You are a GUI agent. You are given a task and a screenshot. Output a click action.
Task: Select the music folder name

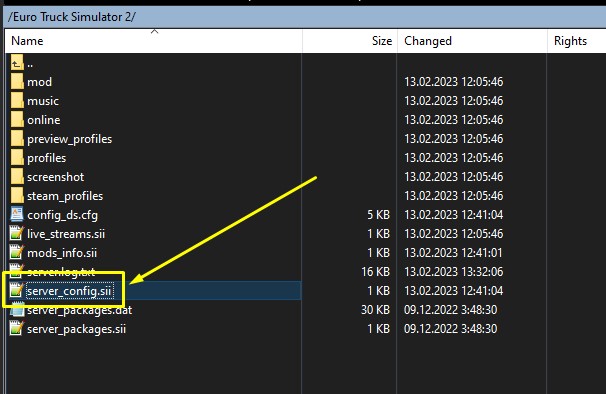pos(43,101)
